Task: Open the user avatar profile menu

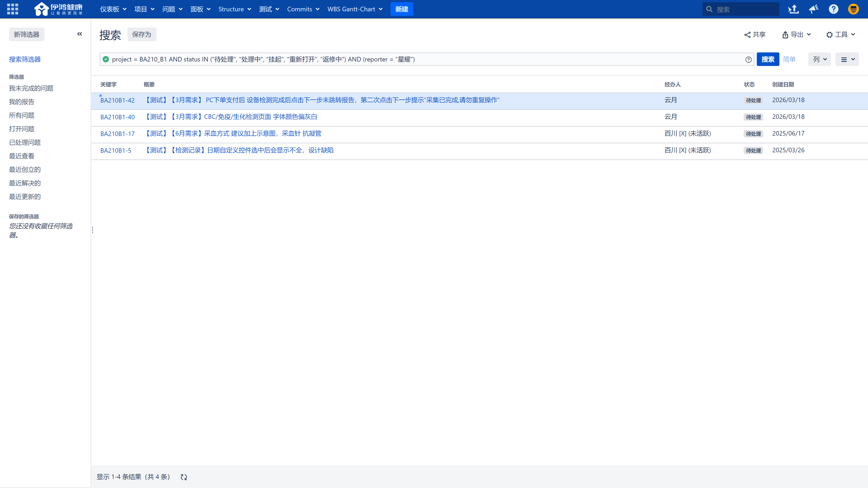Action: pyautogui.click(x=853, y=9)
